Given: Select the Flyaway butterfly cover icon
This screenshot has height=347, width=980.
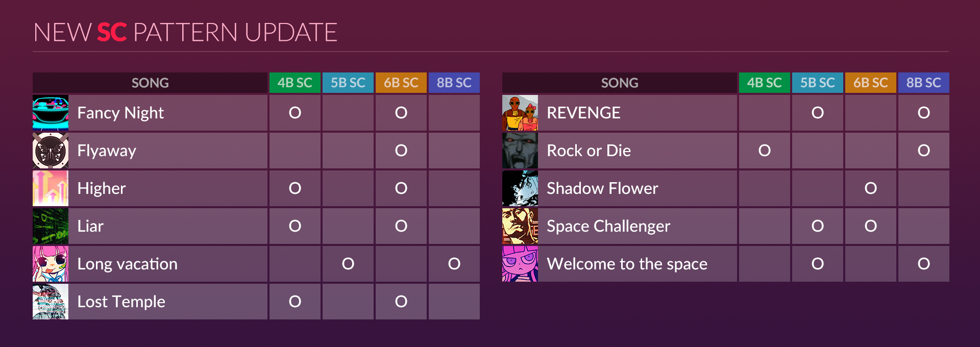Looking at the screenshot, I should (51, 151).
